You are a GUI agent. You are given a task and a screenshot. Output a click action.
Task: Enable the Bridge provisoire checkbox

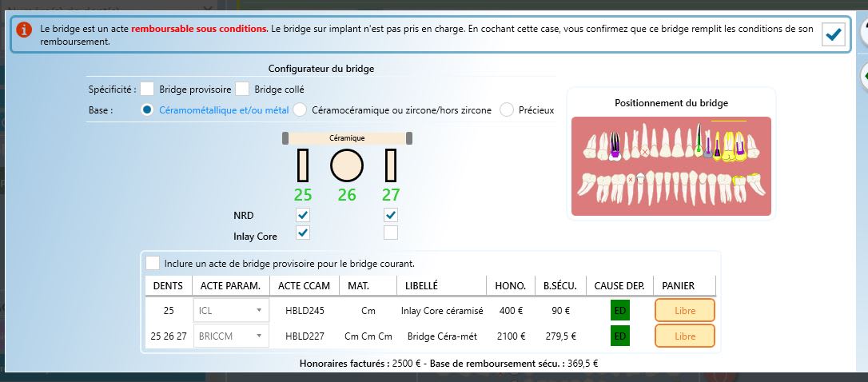click(147, 90)
